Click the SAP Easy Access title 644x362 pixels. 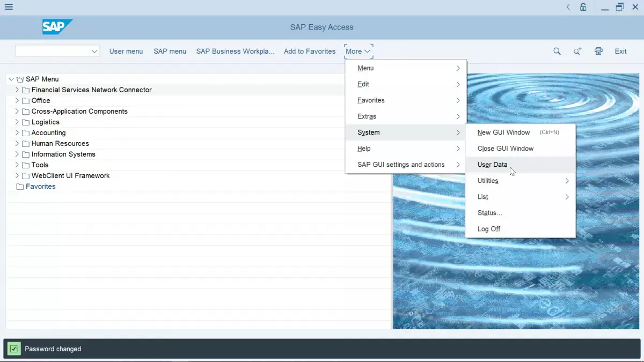[x=321, y=27]
